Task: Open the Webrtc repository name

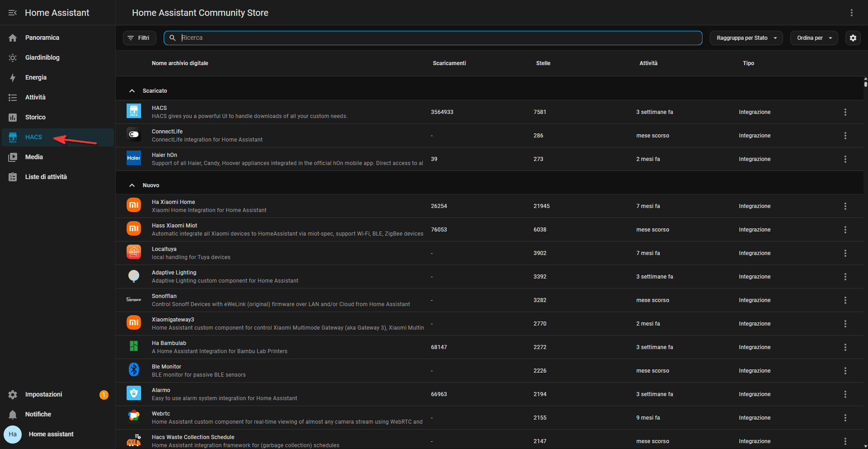Action: [161, 414]
